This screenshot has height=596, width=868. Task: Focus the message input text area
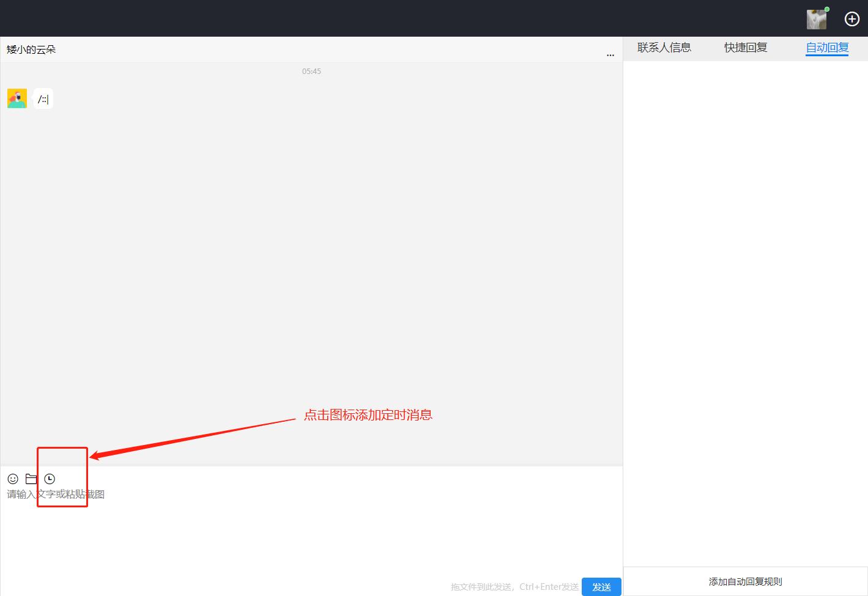[311, 532]
